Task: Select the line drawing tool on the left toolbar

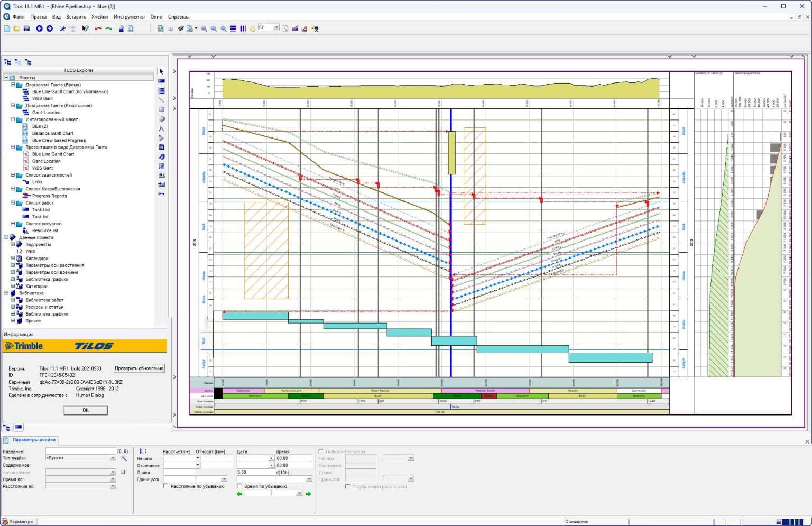Action: point(161,100)
